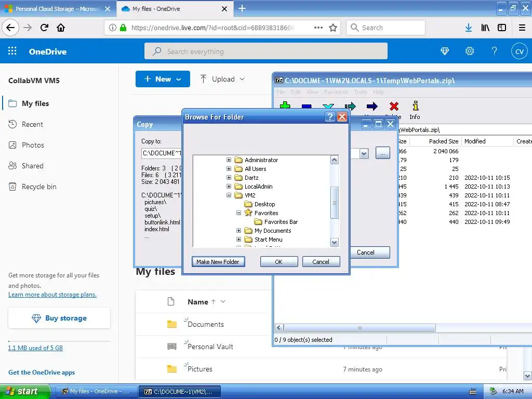This screenshot has width=532, height=399.
Task: Click the Firefox back arrow button
Action: [10, 28]
